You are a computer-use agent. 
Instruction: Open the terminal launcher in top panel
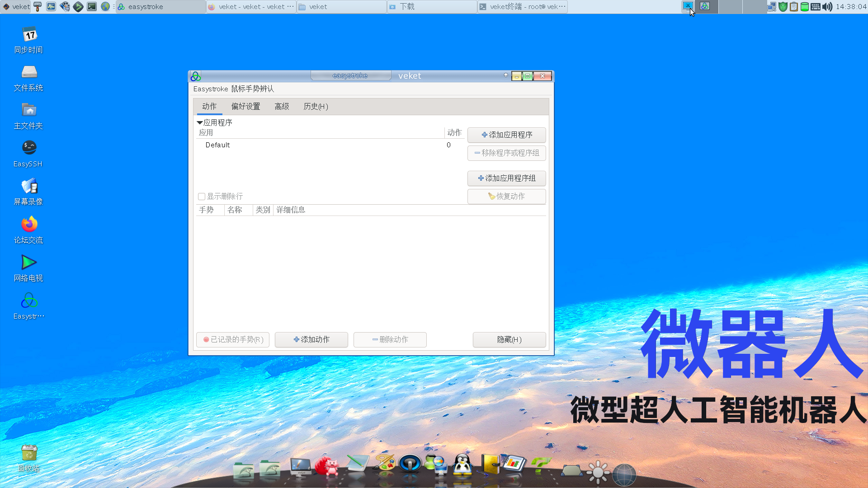[x=92, y=6]
